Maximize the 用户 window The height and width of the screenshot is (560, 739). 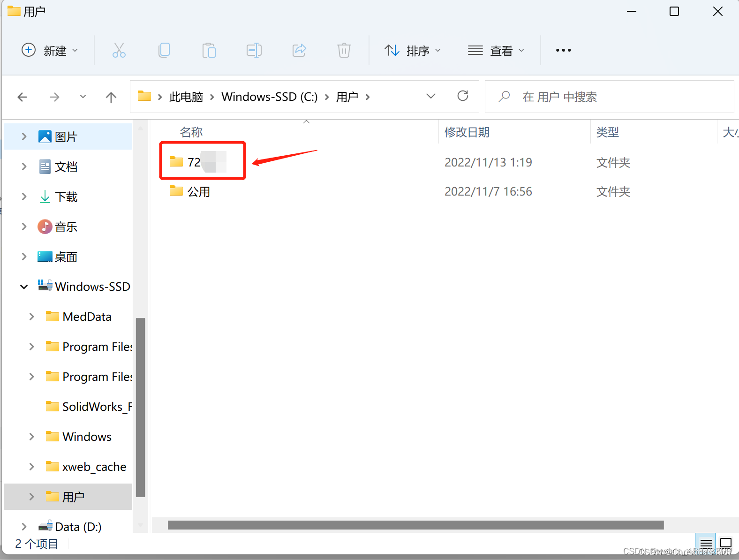tap(674, 11)
